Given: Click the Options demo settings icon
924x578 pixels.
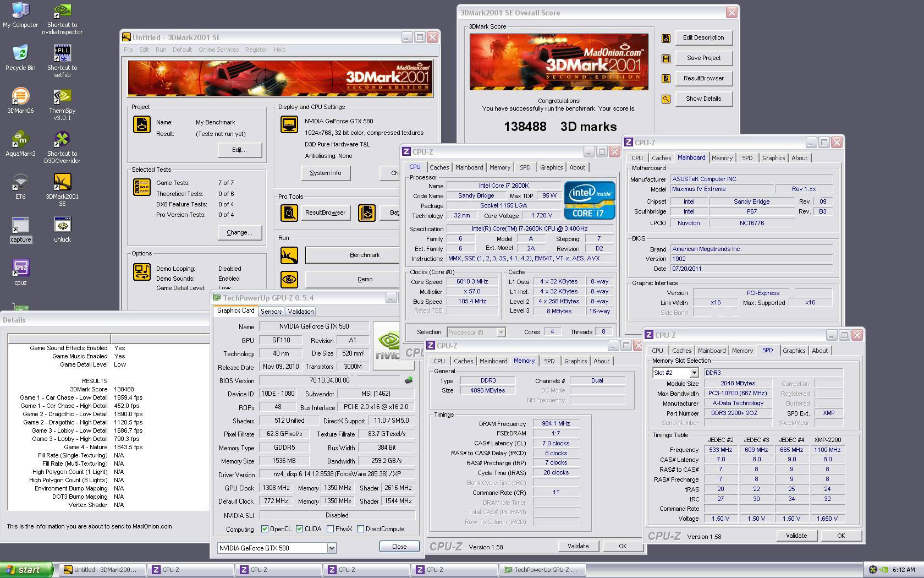Looking at the screenshot, I should [142, 272].
